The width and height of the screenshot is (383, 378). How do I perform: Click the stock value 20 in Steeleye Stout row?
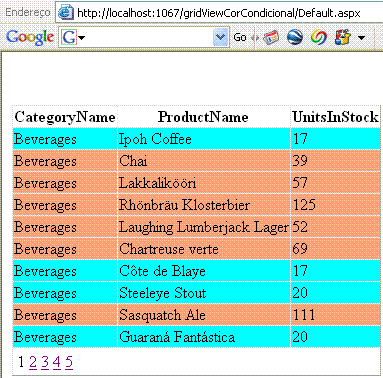coord(300,293)
